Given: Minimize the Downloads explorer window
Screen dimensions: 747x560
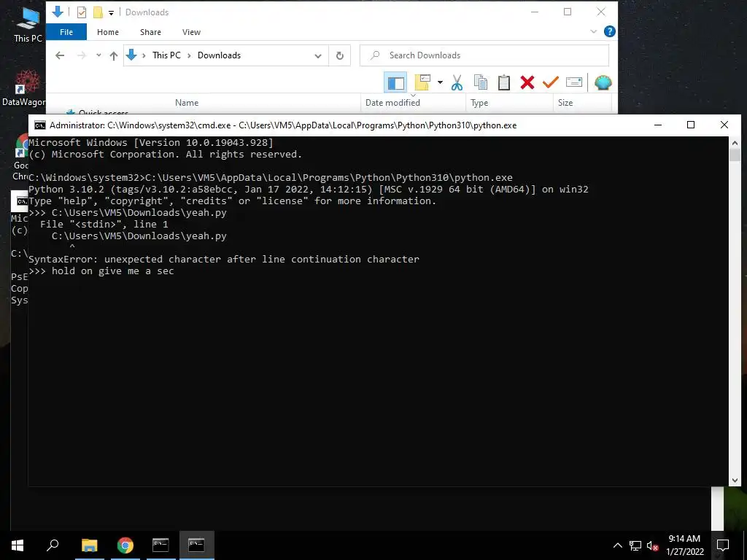Looking at the screenshot, I should point(535,12).
